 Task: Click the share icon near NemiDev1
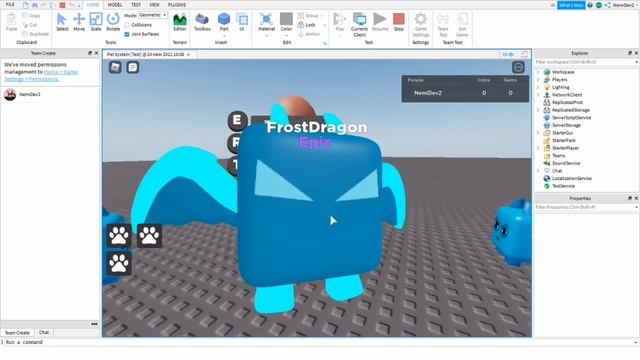click(x=607, y=5)
